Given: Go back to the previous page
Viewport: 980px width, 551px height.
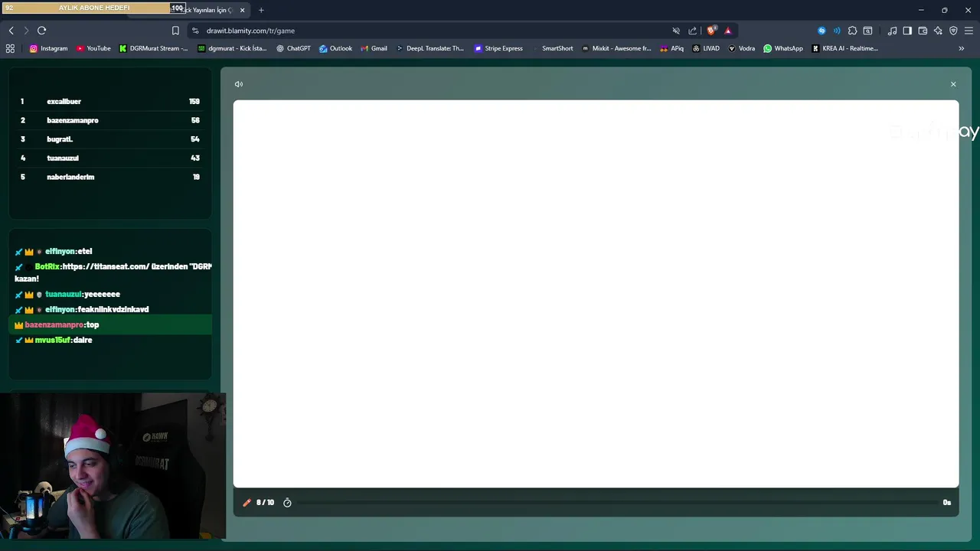Looking at the screenshot, I should pyautogui.click(x=11, y=31).
